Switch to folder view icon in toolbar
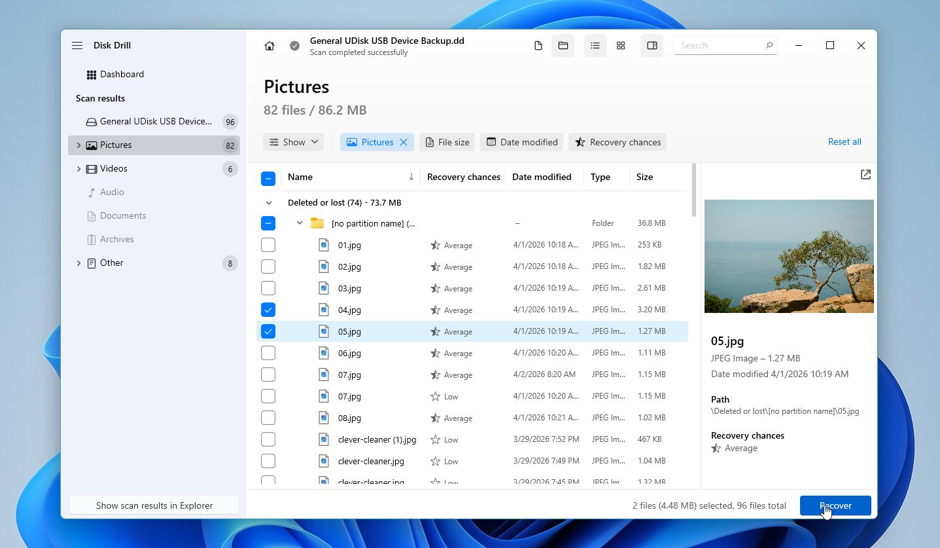The height and width of the screenshot is (548, 940). 563,46
